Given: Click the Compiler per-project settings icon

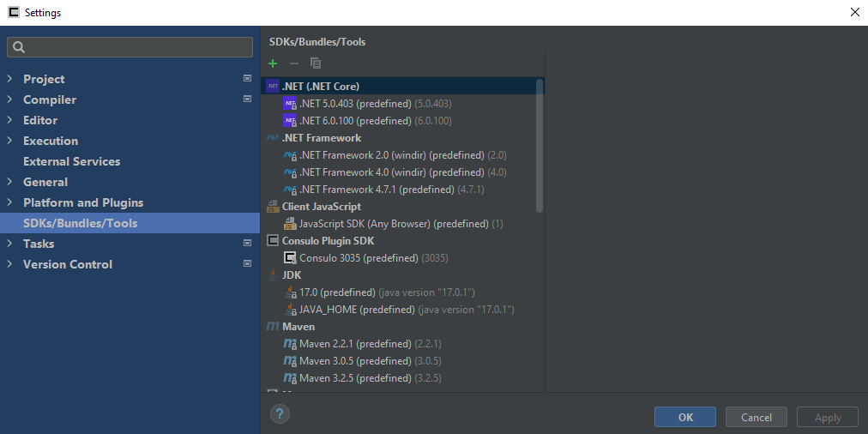Looking at the screenshot, I should pos(247,99).
